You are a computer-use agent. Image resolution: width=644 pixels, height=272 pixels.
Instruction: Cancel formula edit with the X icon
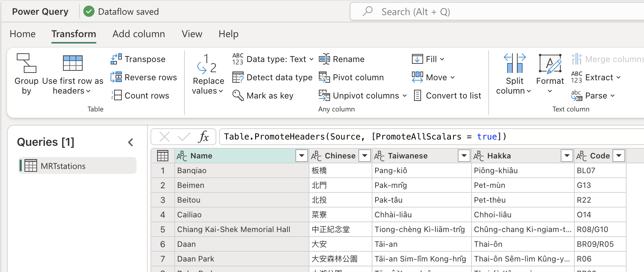[164, 136]
